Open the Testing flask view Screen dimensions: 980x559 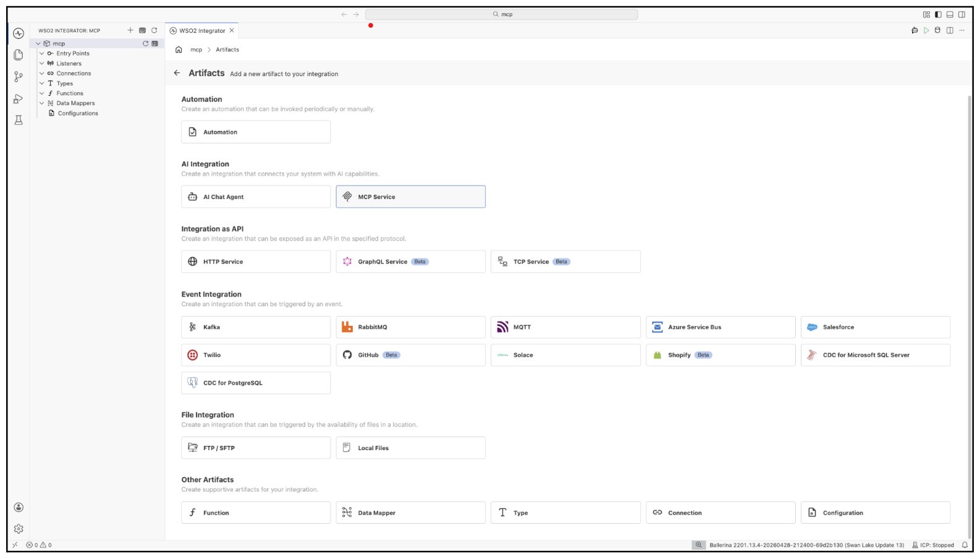(x=19, y=120)
